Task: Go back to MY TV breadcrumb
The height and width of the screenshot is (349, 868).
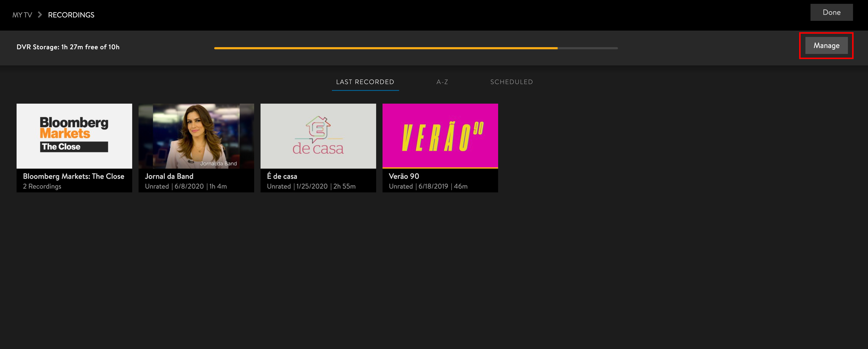Action: coord(22,15)
